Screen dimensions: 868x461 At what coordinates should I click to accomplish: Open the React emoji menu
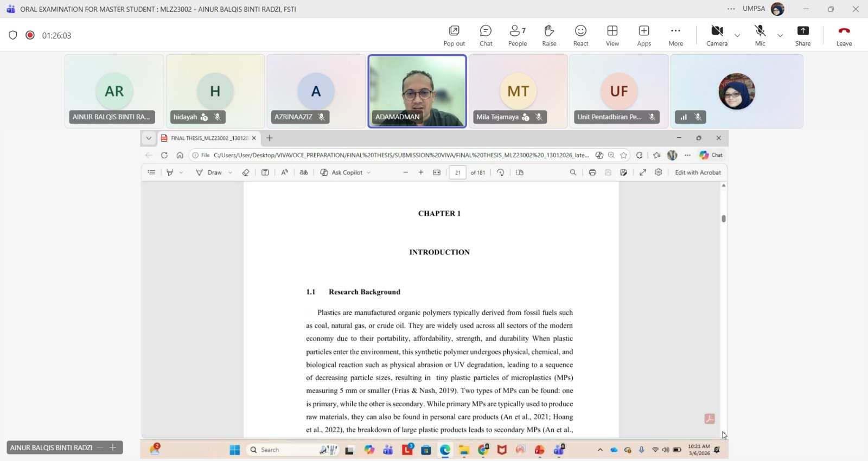580,36
